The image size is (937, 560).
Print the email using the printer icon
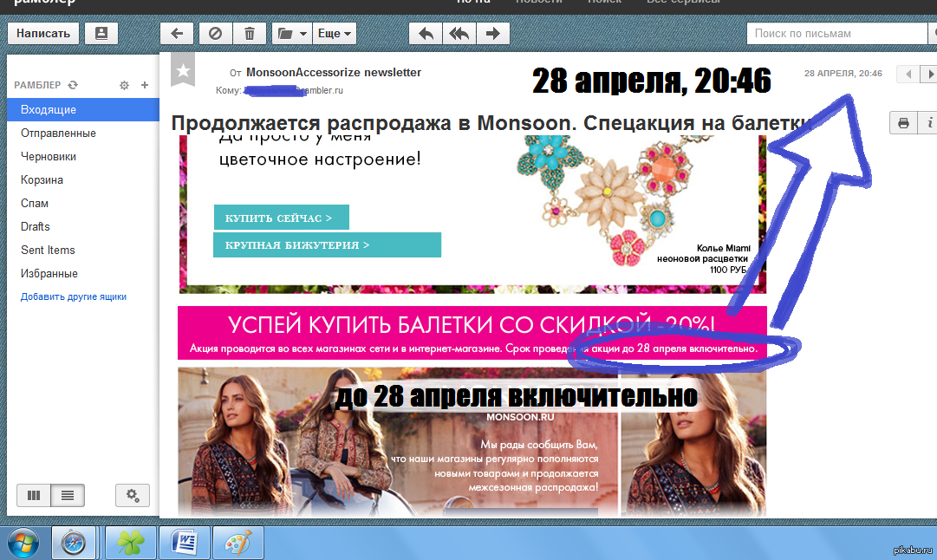(x=903, y=123)
